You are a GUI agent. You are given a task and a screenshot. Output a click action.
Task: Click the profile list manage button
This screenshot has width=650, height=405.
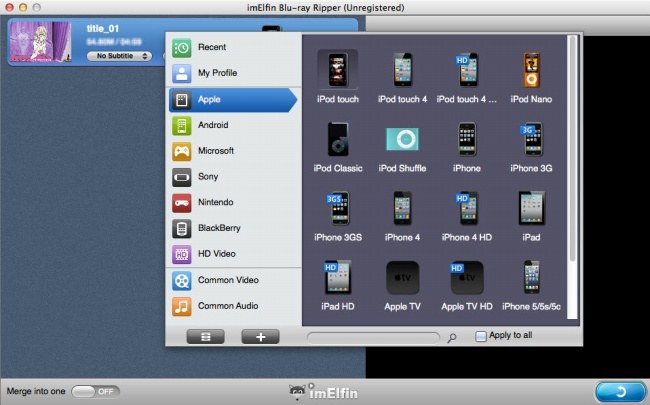tap(206, 337)
